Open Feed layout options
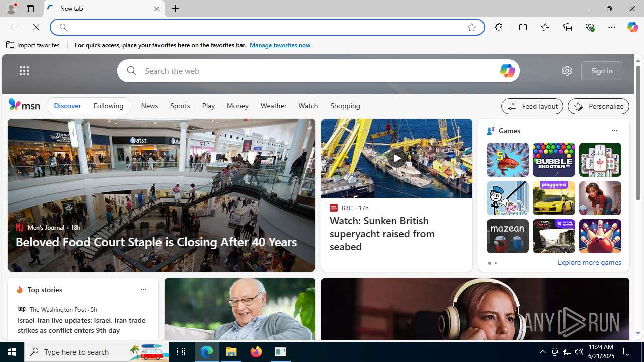Image resolution: width=644 pixels, height=362 pixels. tap(532, 106)
